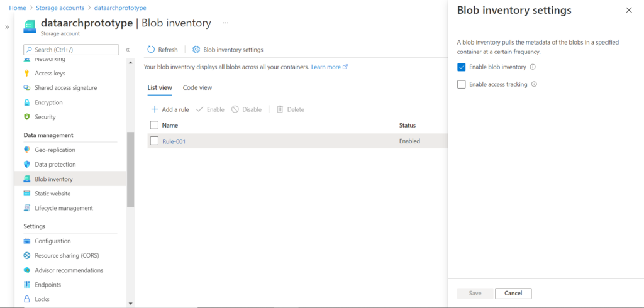Click the Data management section heading
The height and width of the screenshot is (308, 644).
48,135
